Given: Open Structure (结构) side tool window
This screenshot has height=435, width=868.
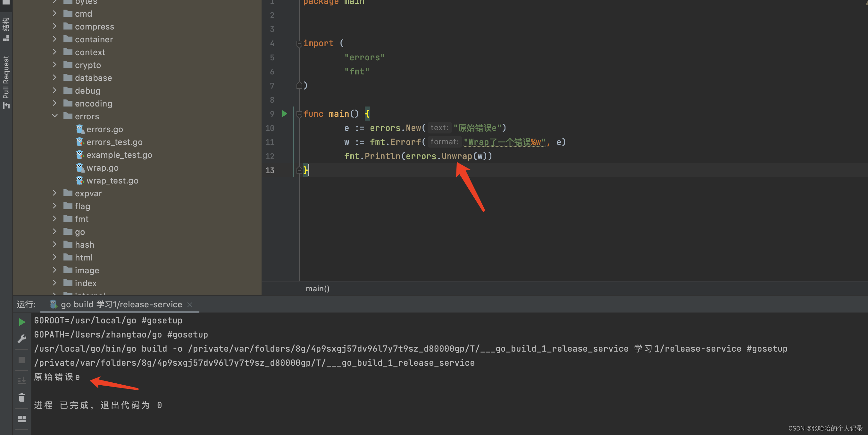Looking at the screenshot, I should (6, 30).
